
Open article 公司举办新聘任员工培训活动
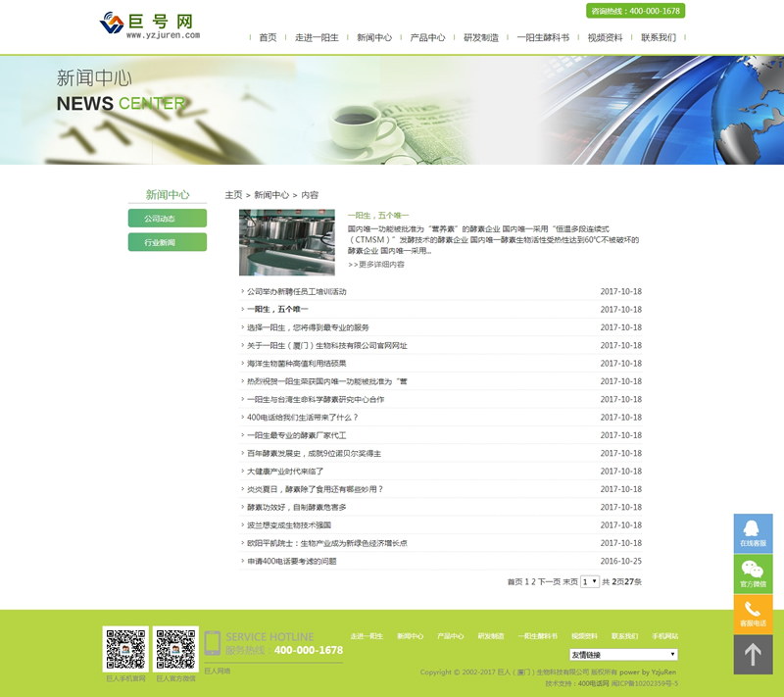(x=297, y=292)
